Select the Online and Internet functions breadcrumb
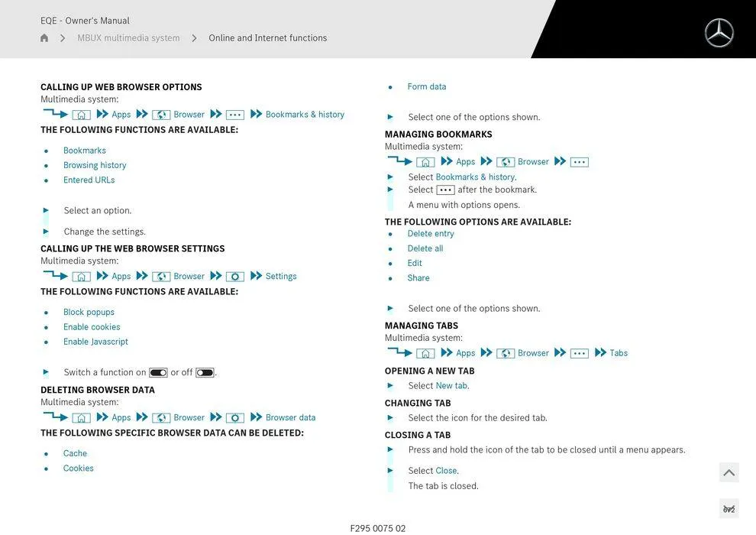756x535 pixels. (267, 38)
